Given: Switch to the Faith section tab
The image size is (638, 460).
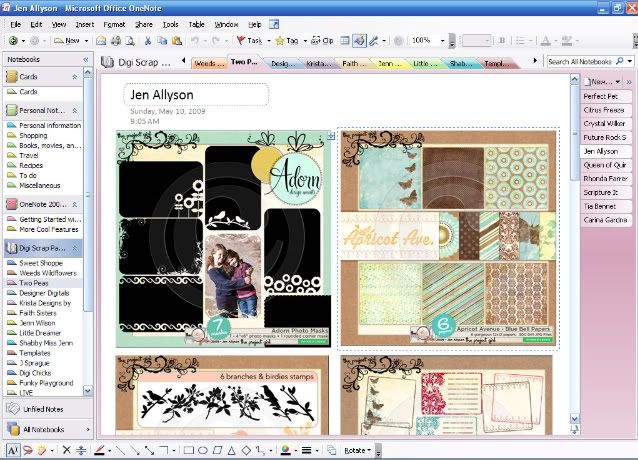Looking at the screenshot, I should point(353,63).
